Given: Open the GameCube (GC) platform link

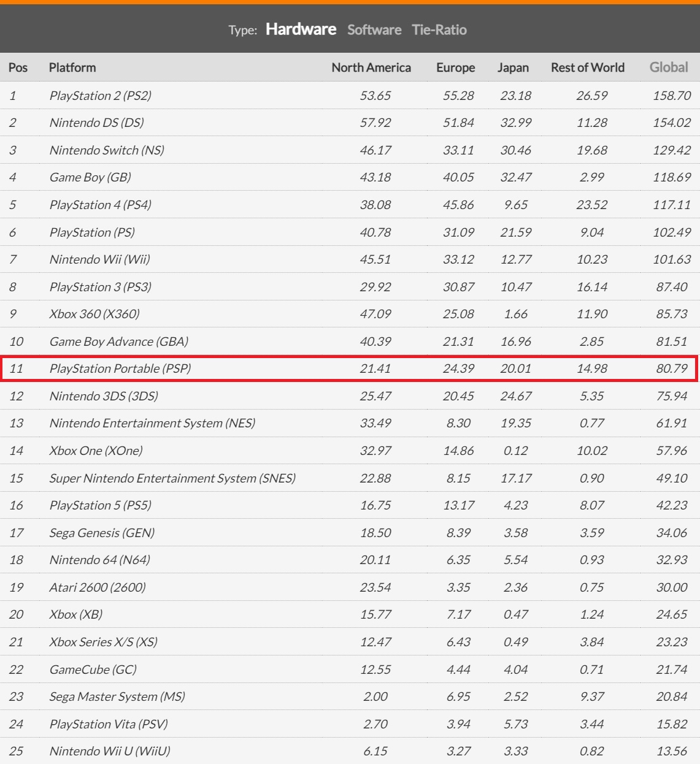Looking at the screenshot, I should 93,670.
